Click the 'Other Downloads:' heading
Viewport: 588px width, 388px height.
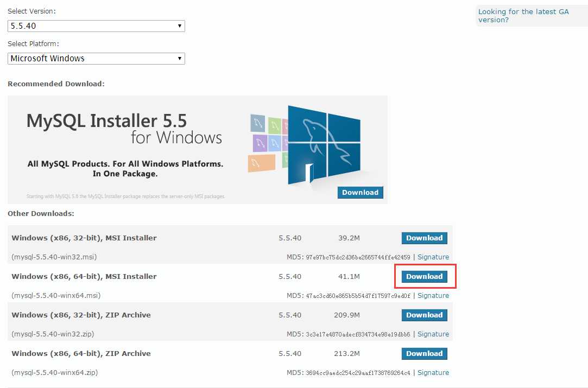pos(41,214)
